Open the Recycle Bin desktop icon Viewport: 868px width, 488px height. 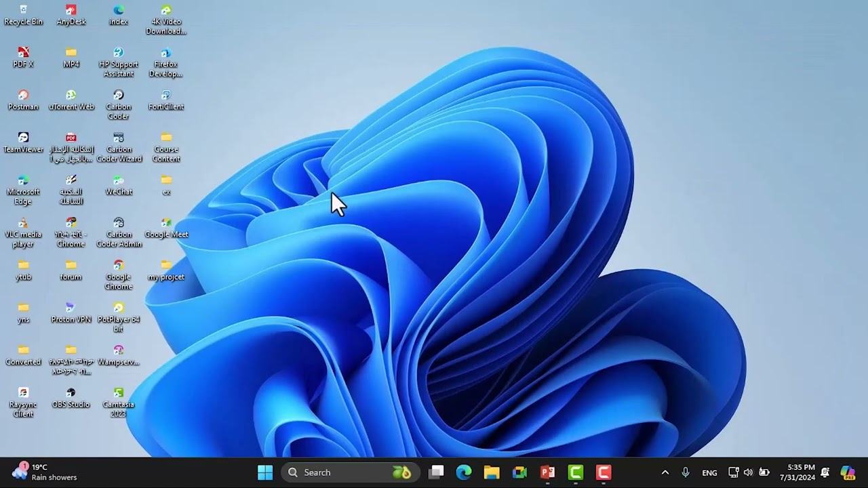[x=23, y=16]
